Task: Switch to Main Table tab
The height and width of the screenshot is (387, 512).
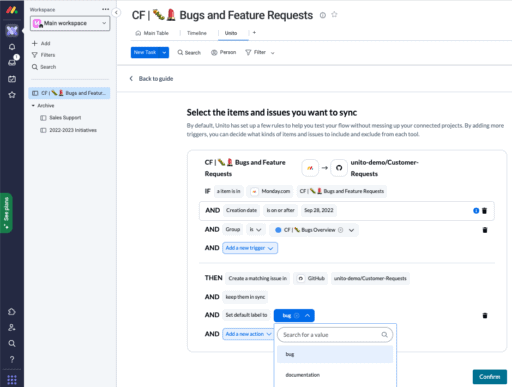Action: [152, 33]
